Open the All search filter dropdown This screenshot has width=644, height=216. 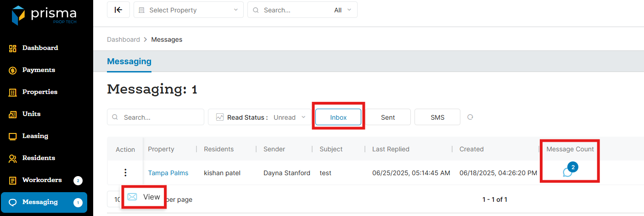[342, 10]
